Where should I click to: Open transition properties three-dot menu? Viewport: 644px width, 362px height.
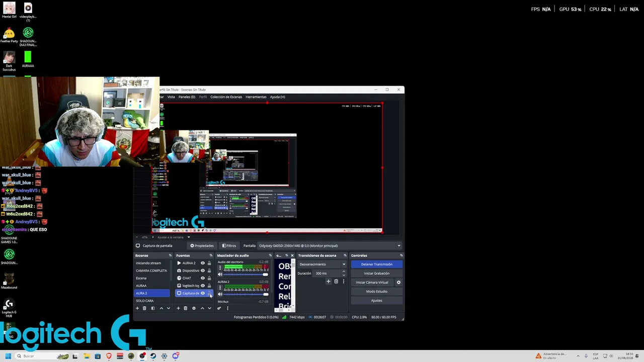point(344,282)
